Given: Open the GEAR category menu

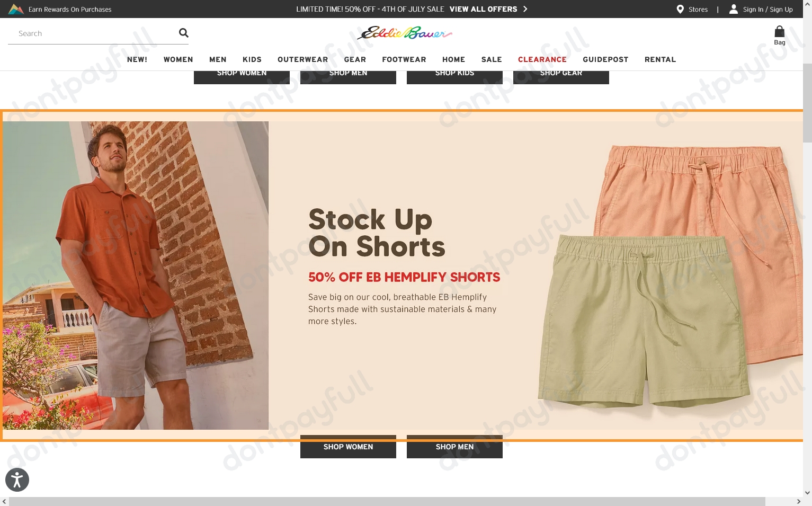Looking at the screenshot, I should pyautogui.click(x=355, y=59).
